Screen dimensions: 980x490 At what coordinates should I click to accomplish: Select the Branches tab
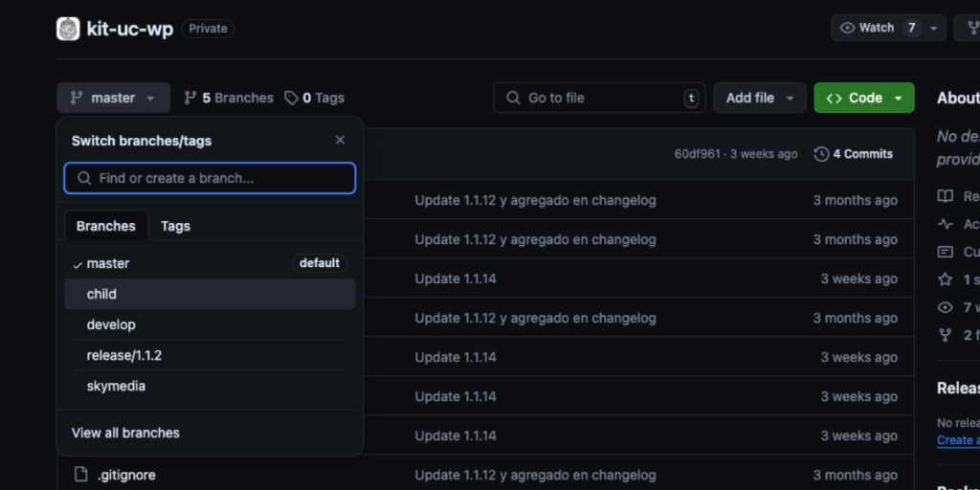click(106, 226)
